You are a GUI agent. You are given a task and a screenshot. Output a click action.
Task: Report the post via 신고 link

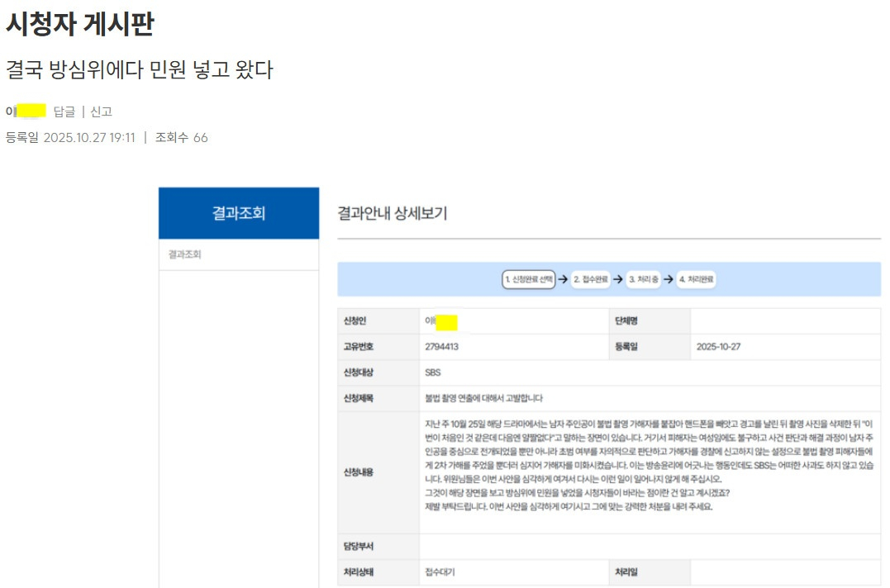pos(101,111)
